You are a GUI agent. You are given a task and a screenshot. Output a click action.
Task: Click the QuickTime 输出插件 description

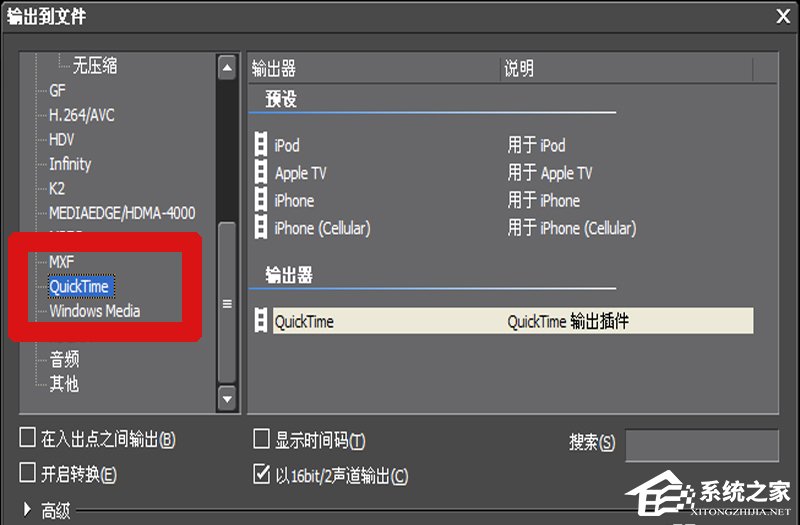pos(568,321)
